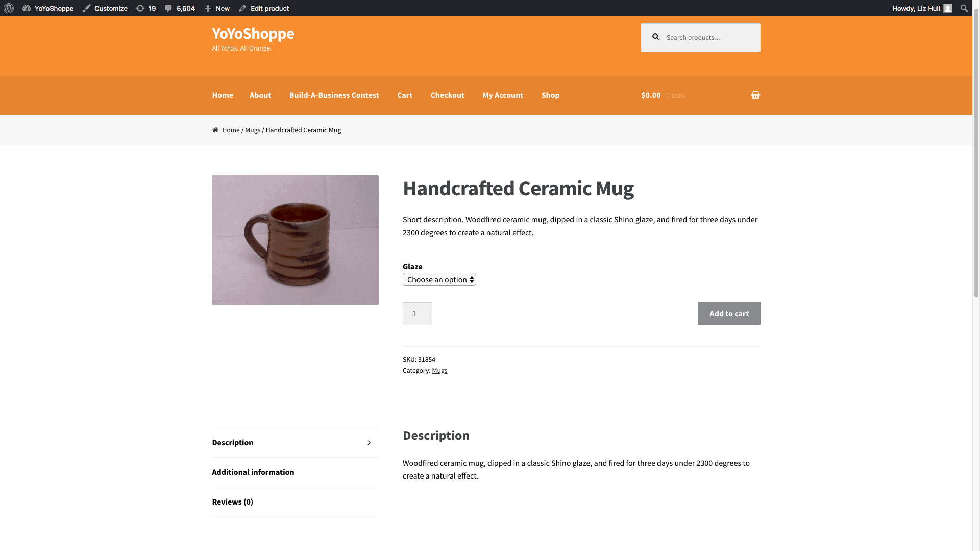This screenshot has width=980, height=551.
Task: Switch to the Reviews (0) tab
Action: click(x=233, y=502)
